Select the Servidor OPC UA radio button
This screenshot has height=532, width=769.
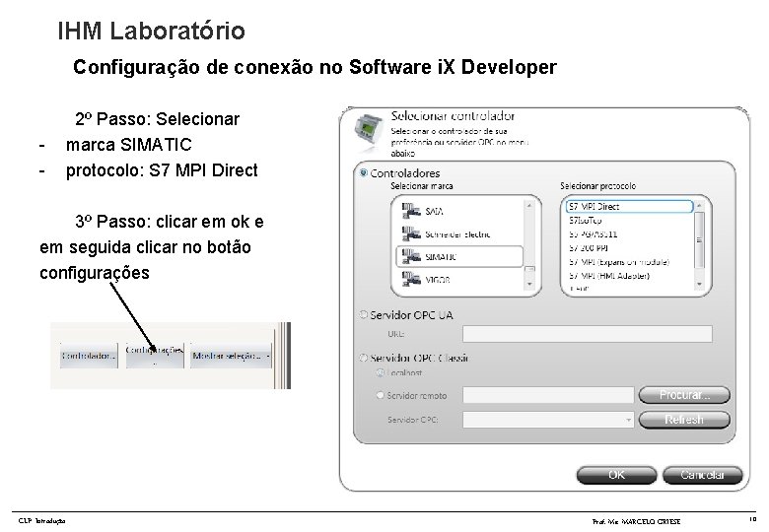364,314
